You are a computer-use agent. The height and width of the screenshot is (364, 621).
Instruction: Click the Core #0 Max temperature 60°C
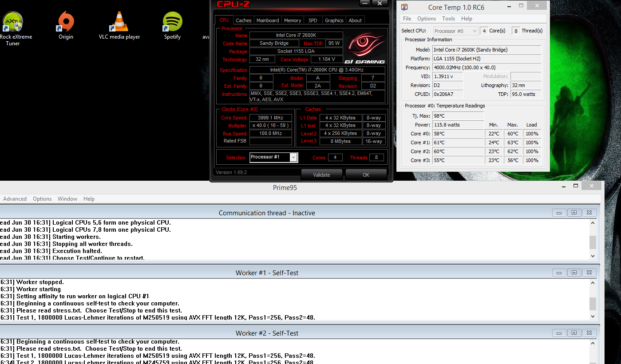pos(513,134)
